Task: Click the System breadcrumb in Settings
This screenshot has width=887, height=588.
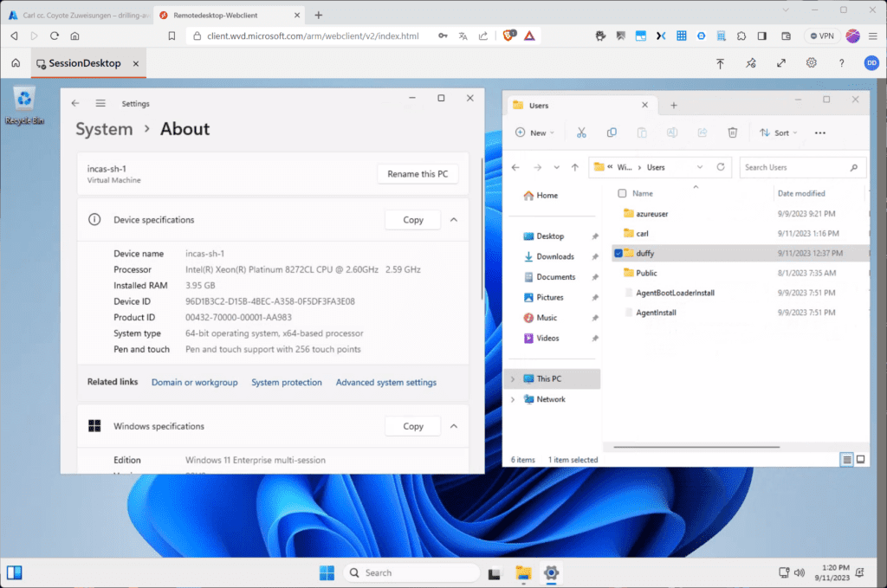Action: 104,129
